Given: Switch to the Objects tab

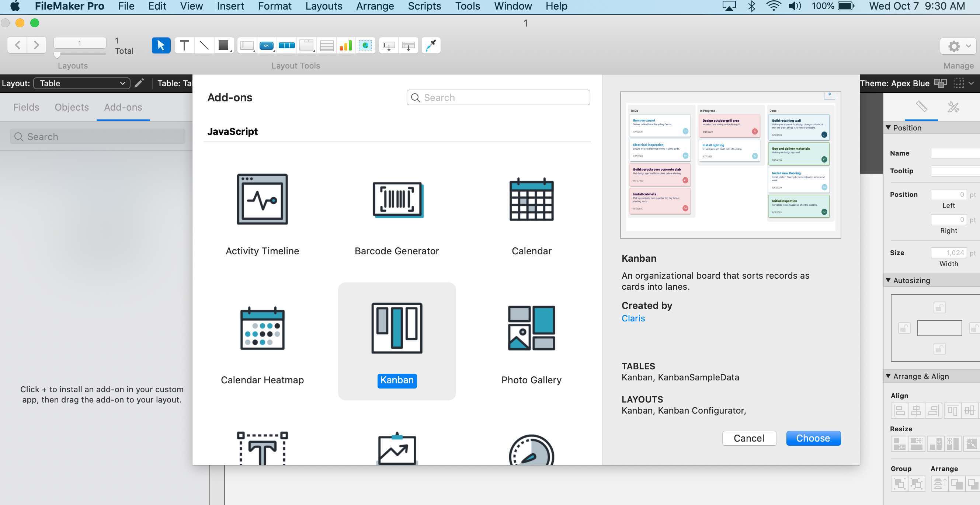Looking at the screenshot, I should [x=72, y=107].
